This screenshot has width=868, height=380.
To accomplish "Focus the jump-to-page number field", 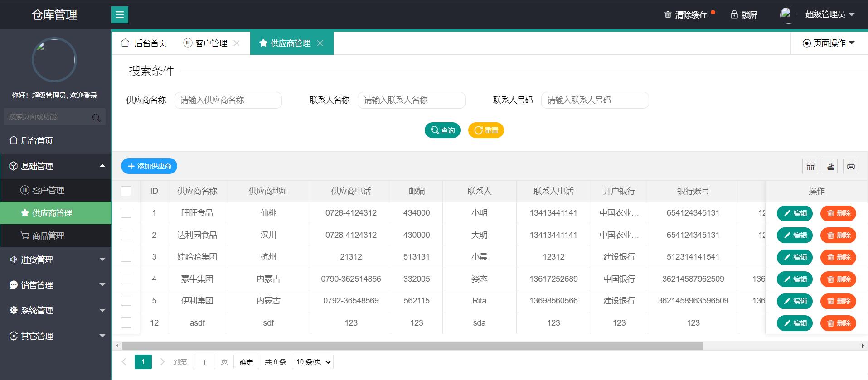I will [204, 362].
